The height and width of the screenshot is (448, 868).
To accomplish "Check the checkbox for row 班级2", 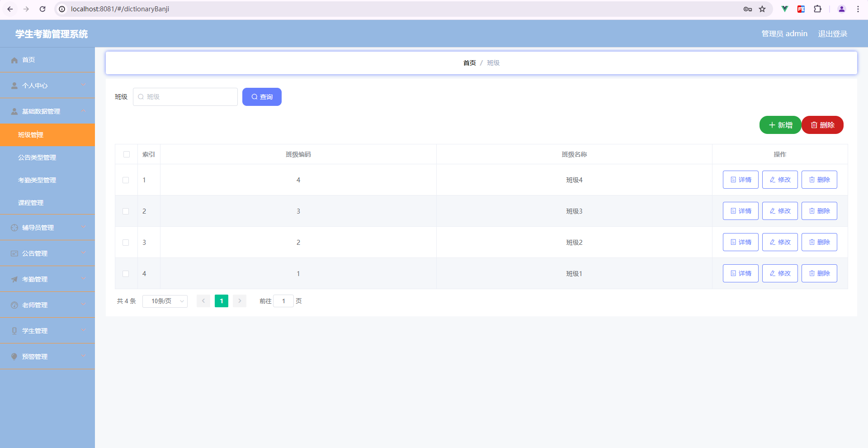I will [126, 243].
